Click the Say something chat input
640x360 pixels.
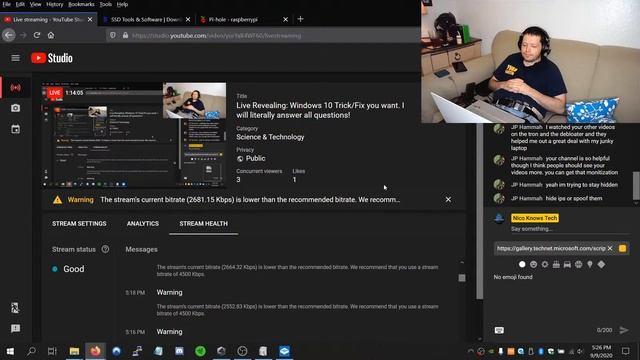(x=569, y=229)
